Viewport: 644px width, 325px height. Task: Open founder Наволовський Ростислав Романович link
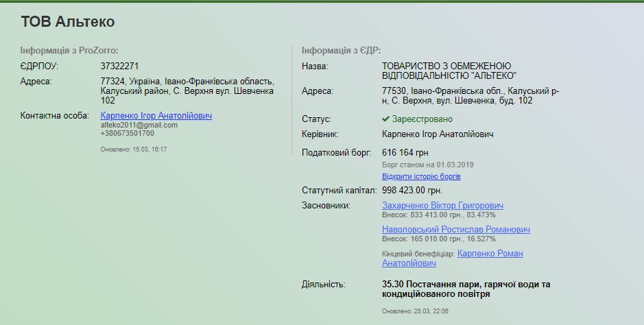[455, 230]
